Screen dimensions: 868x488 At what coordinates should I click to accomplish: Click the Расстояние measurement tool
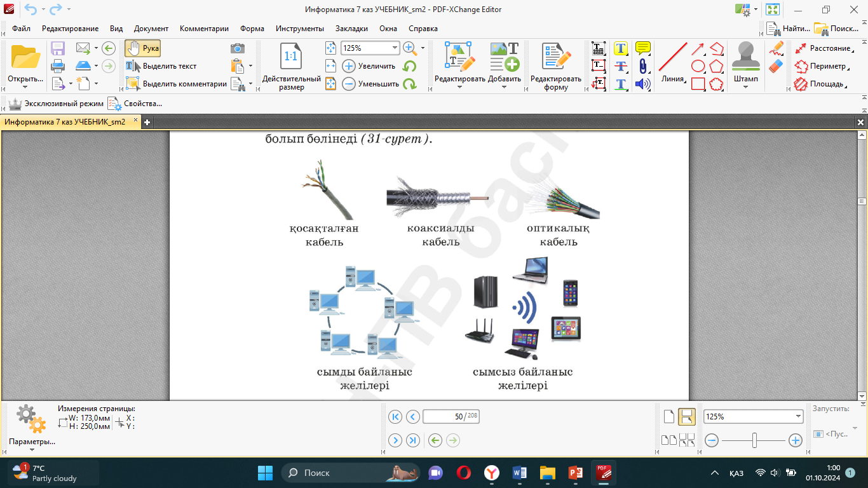(x=822, y=48)
